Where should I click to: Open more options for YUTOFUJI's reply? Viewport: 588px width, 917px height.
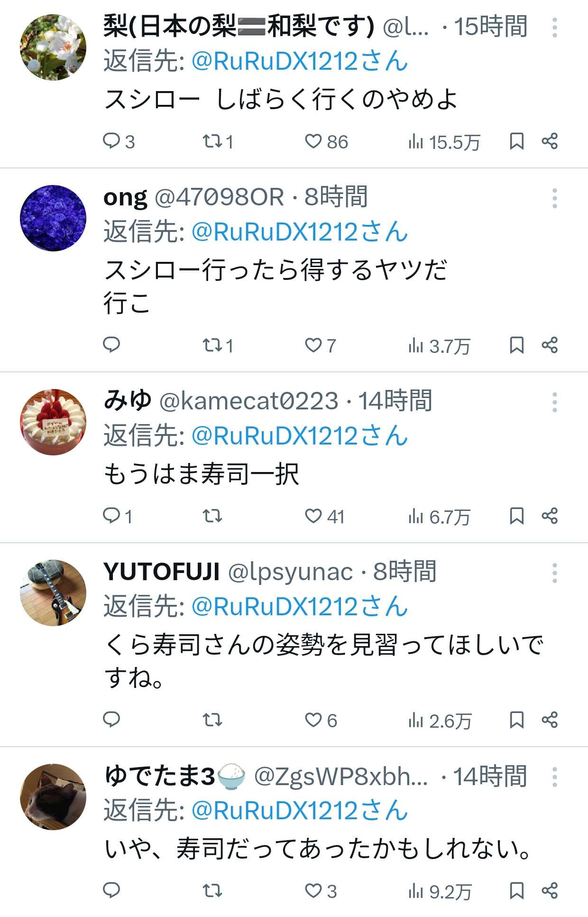pyautogui.click(x=554, y=573)
